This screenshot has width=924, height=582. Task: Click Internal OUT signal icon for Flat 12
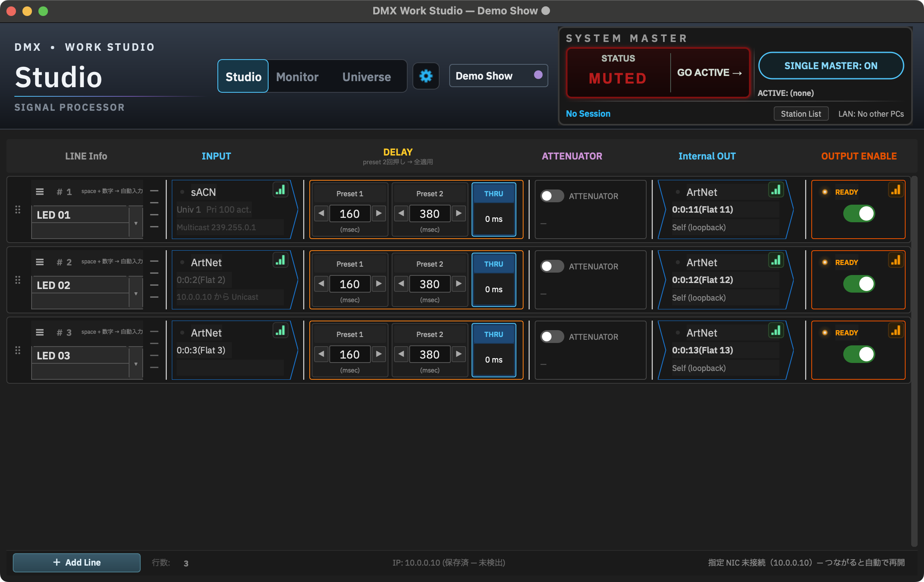pyautogui.click(x=776, y=260)
